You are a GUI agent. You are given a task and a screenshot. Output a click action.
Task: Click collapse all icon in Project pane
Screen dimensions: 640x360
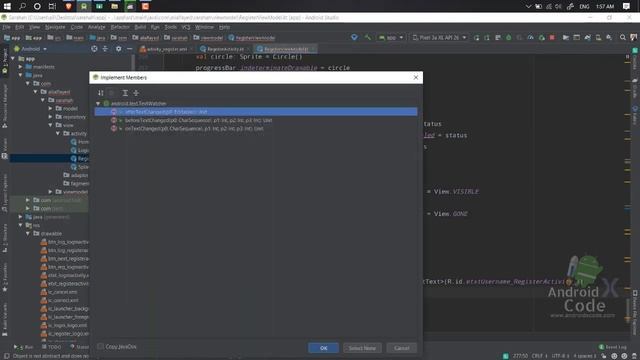(105, 49)
